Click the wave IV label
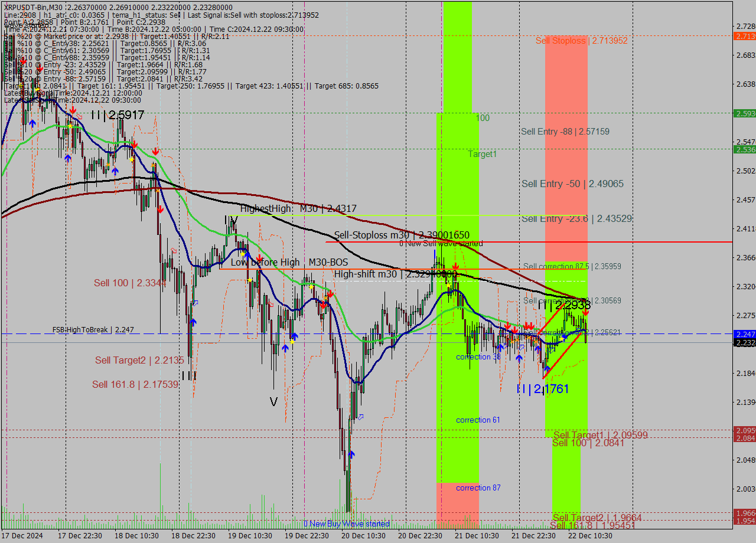 tap(231, 221)
